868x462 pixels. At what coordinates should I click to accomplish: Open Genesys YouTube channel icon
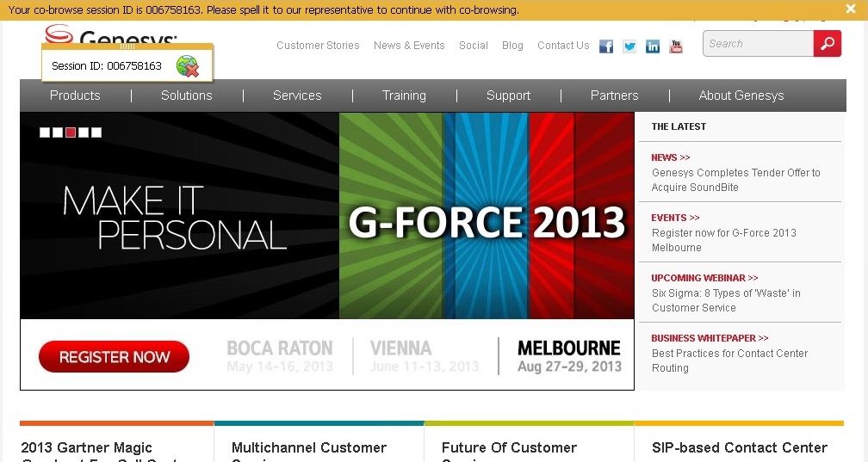click(x=676, y=46)
